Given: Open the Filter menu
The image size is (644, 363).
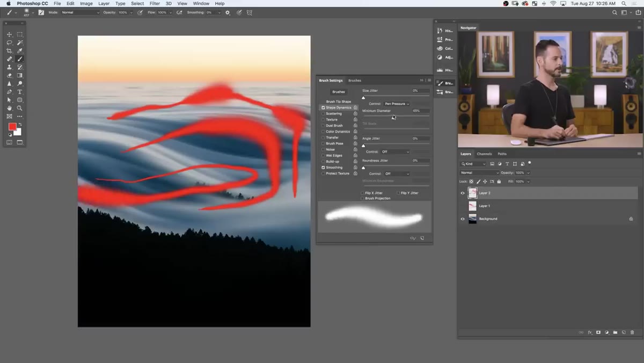Looking at the screenshot, I should [x=155, y=4].
